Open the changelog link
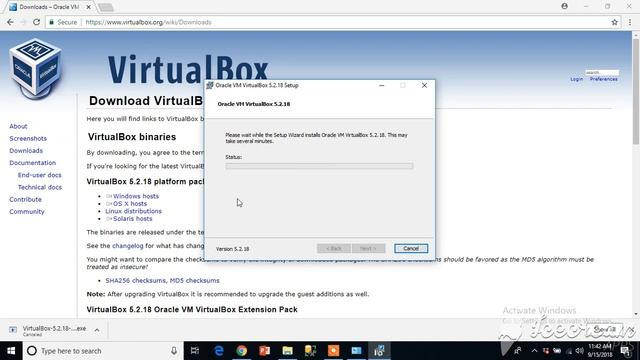Image resolution: width=640 pixels, height=360 pixels. pos(128,246)
